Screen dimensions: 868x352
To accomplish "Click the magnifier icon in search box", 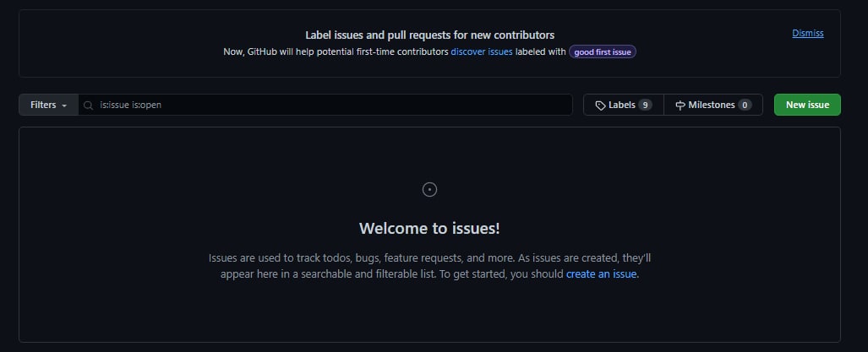I will pyautogui.click(x=88, y=105).
